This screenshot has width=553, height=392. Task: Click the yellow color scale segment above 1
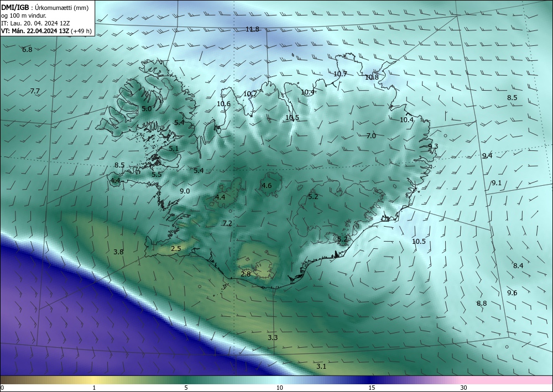coord(94,380)
